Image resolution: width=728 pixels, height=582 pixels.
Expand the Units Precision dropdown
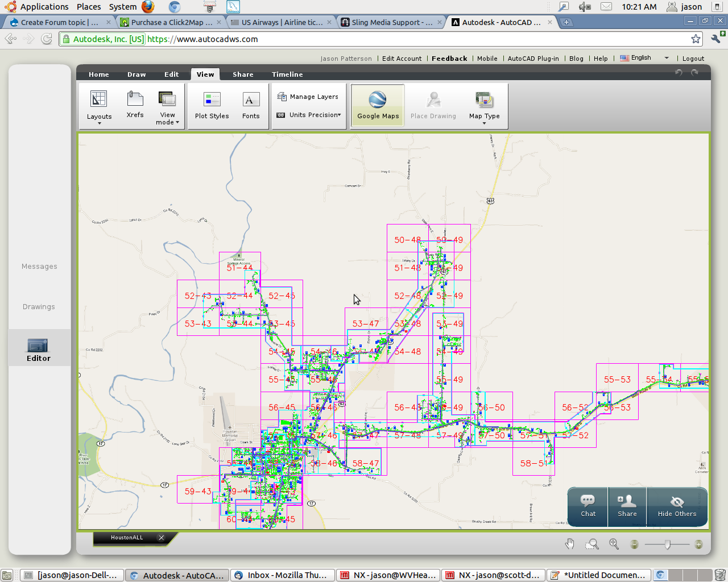tap(309, 115)
